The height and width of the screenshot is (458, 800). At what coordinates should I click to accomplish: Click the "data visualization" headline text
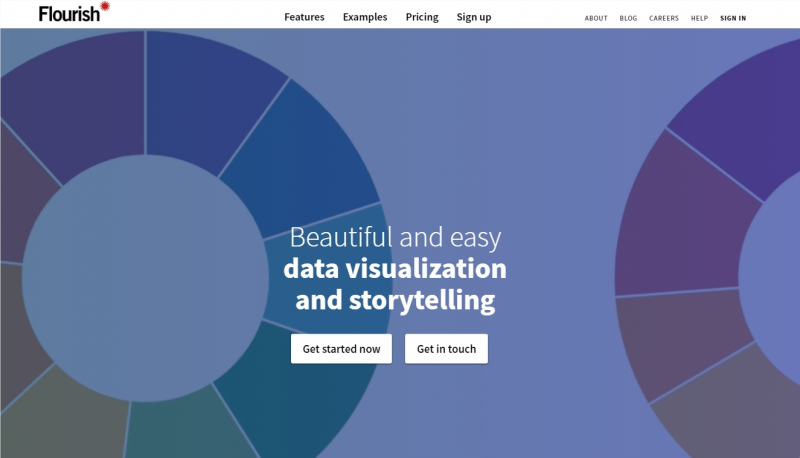(394, 268)
